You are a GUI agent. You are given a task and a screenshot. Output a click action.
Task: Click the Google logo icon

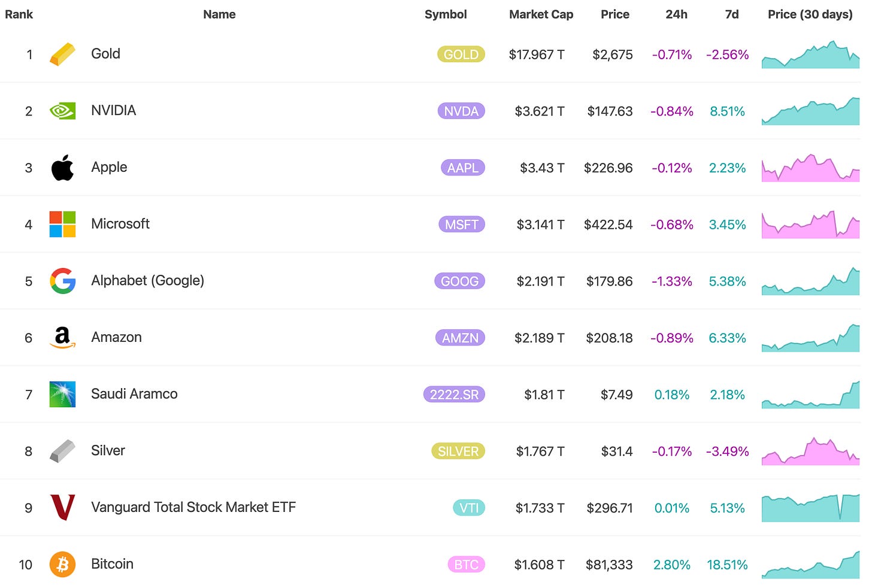pos(62,281)
